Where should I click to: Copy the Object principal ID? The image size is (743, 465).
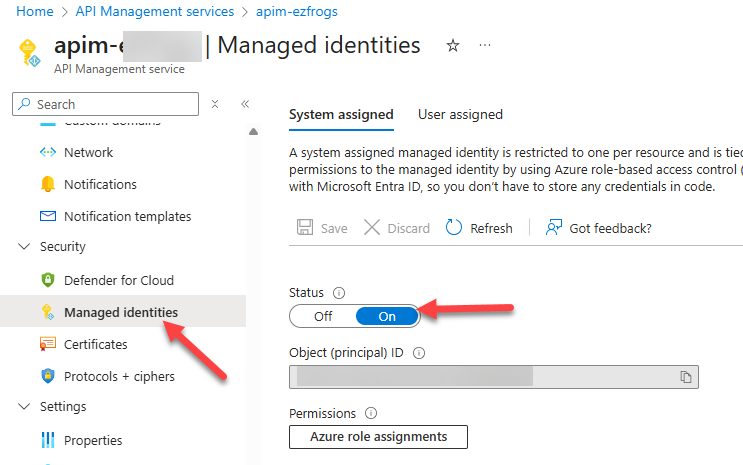pyautogui.click(x=686, y=377)
